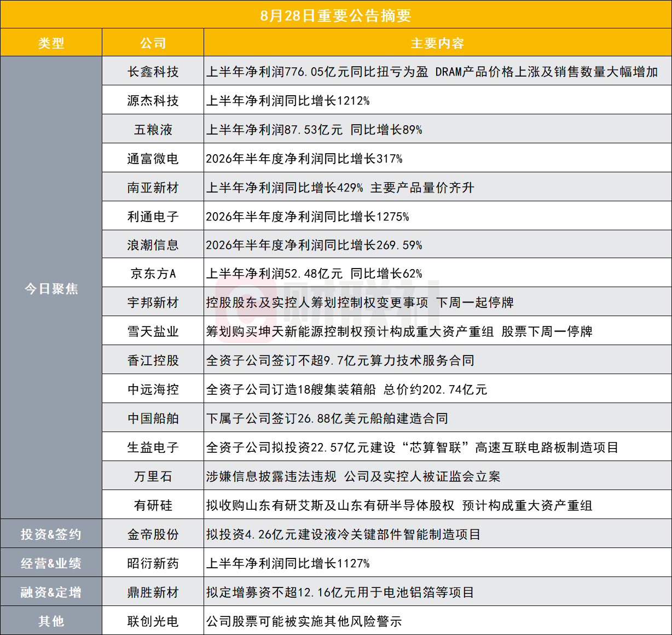The image size is (672, 635).
Task: Click company name 中国船舶
Action: [x=153, y=418]
